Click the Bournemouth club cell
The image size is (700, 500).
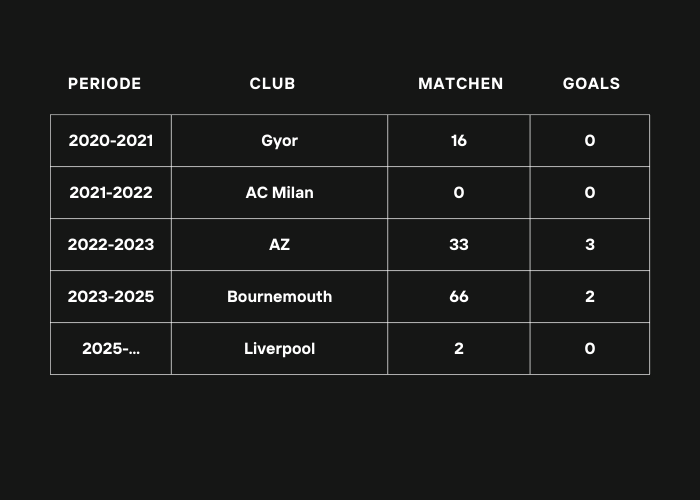(x=279, y=296)
